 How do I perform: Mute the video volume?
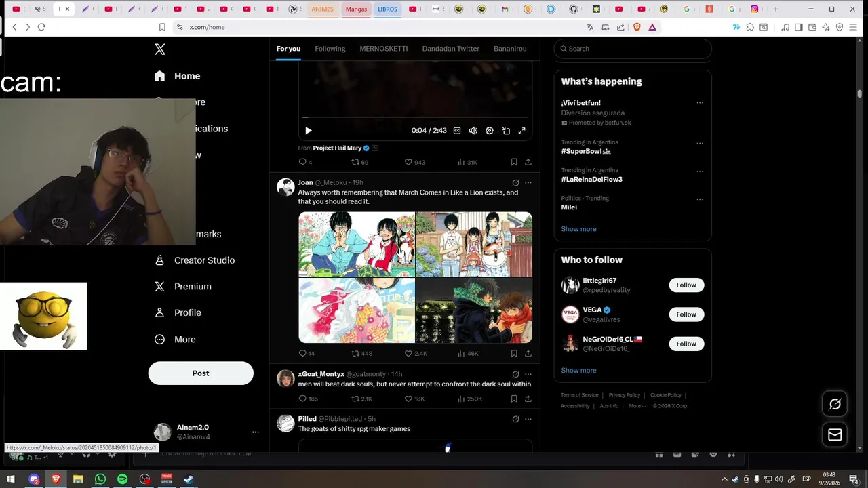(x=473, y=131)
